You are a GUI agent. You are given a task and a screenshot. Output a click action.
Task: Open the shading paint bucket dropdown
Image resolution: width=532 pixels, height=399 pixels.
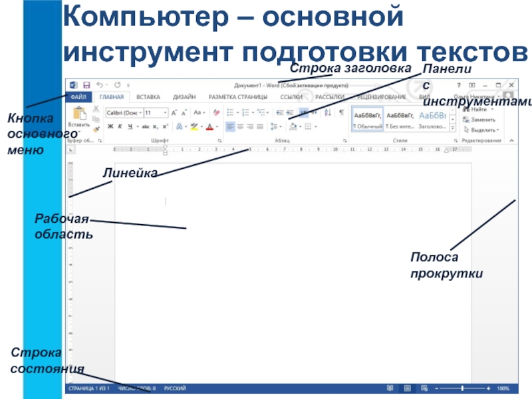301,126
